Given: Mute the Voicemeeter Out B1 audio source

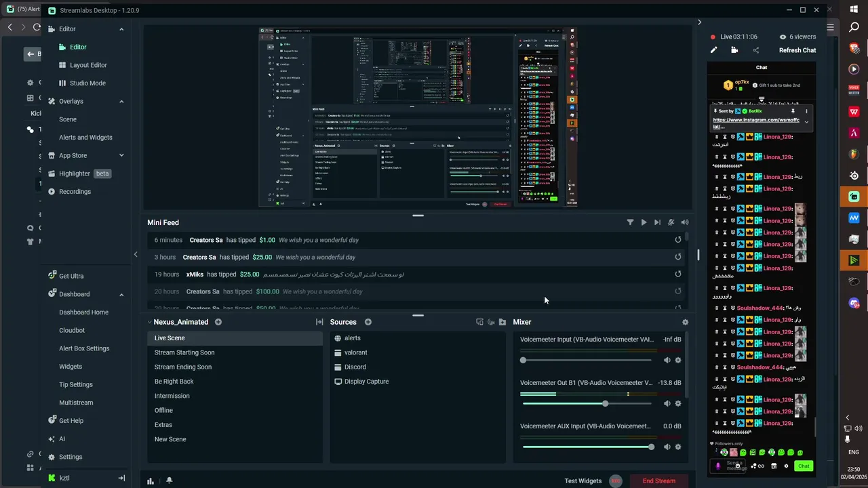Looking at the screenshot, I should (667, 404).
